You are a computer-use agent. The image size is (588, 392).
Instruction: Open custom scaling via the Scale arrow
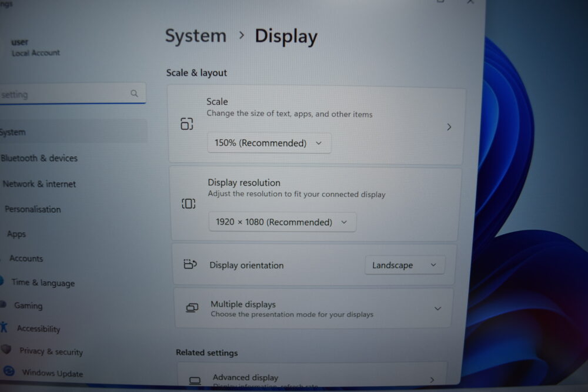click(449, 127)
